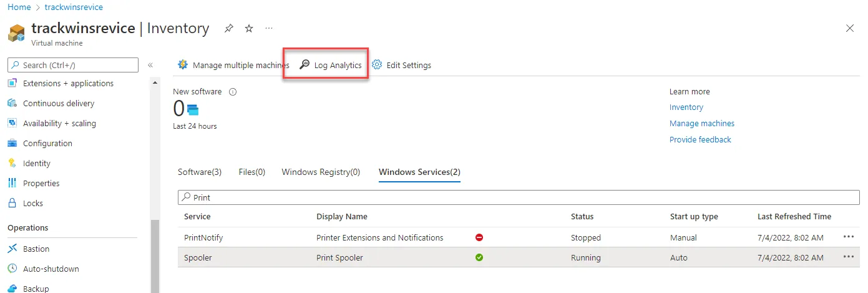Open the PrintNotify row ellipsis menu
The height and width of the screenshot is (293, 868).
tap(848, 237)
